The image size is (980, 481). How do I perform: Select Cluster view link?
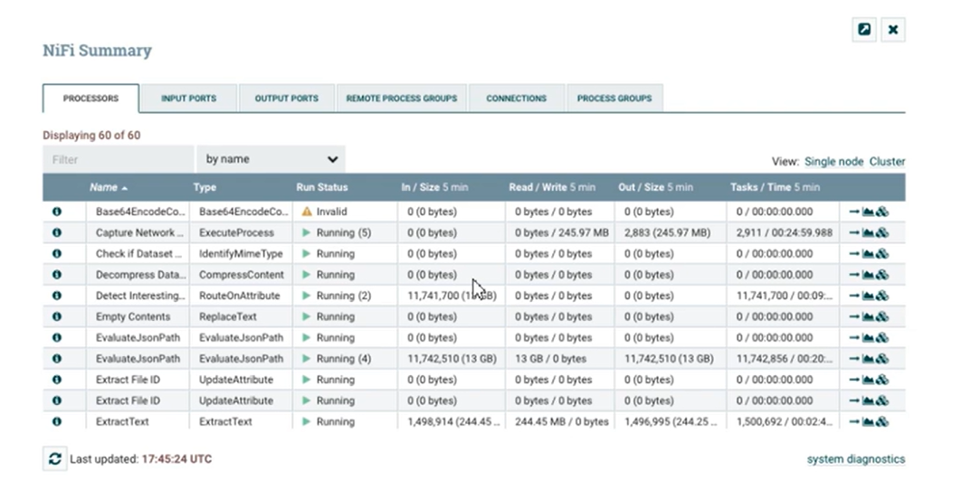(x=887, y=161)
